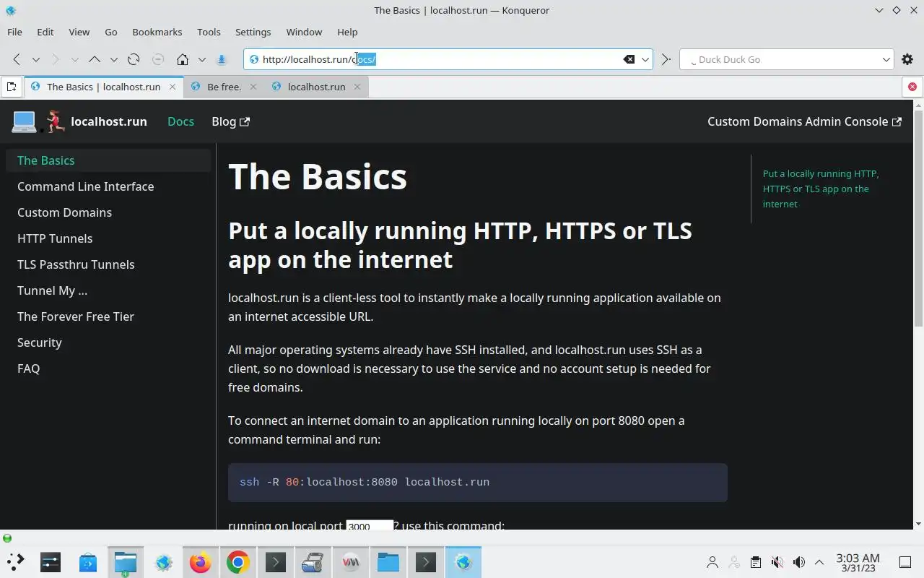
Task: Open the Help menu
Action: 347,32
